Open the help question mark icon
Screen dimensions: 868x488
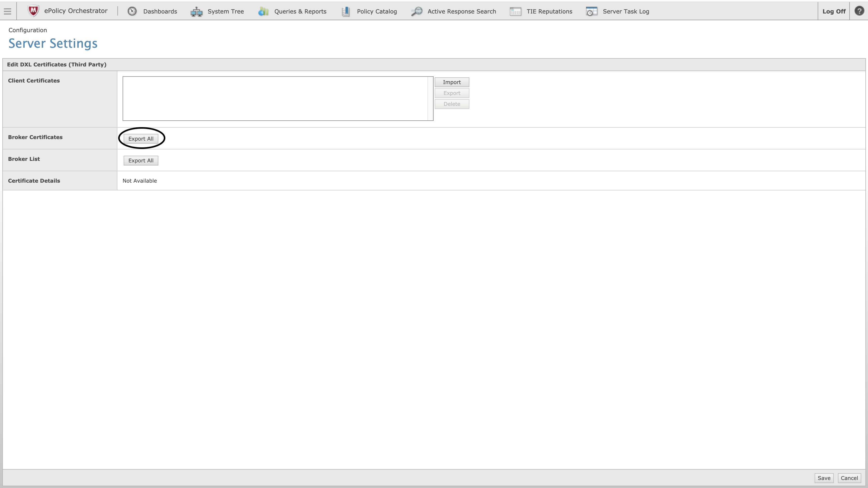(x=859, y=11)
